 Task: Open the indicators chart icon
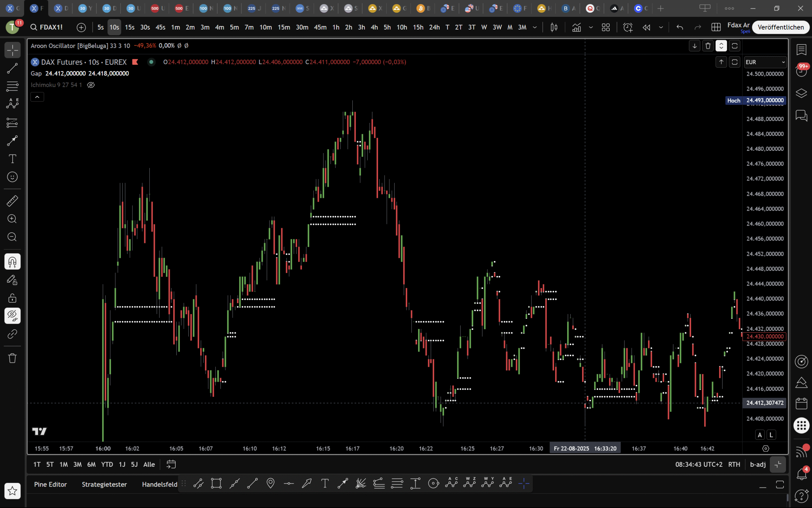576,27
